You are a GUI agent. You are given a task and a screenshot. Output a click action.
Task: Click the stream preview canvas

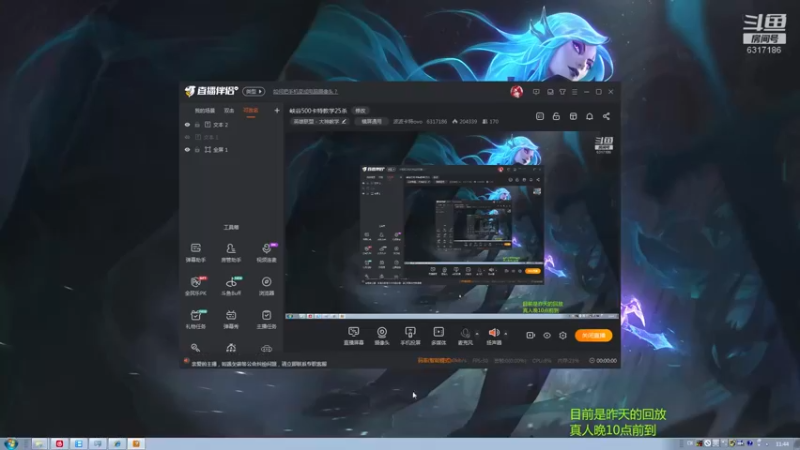click(452, 226)
